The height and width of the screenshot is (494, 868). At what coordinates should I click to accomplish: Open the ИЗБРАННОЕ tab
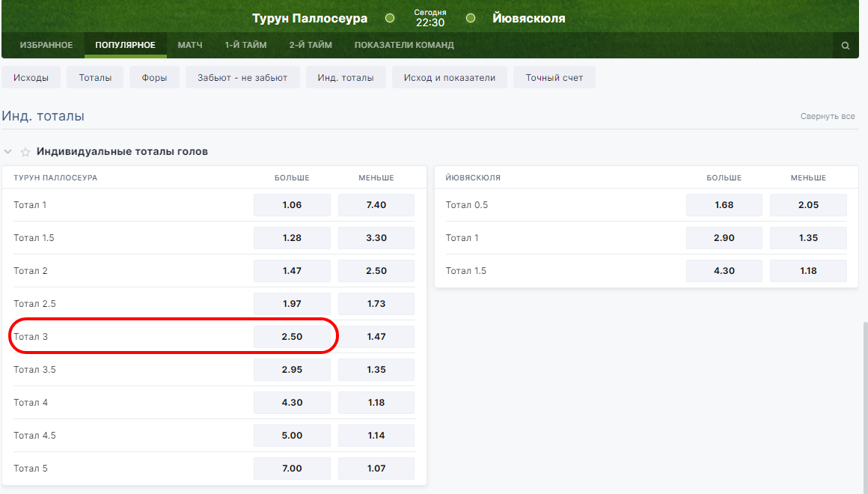(x=46, y=46)
